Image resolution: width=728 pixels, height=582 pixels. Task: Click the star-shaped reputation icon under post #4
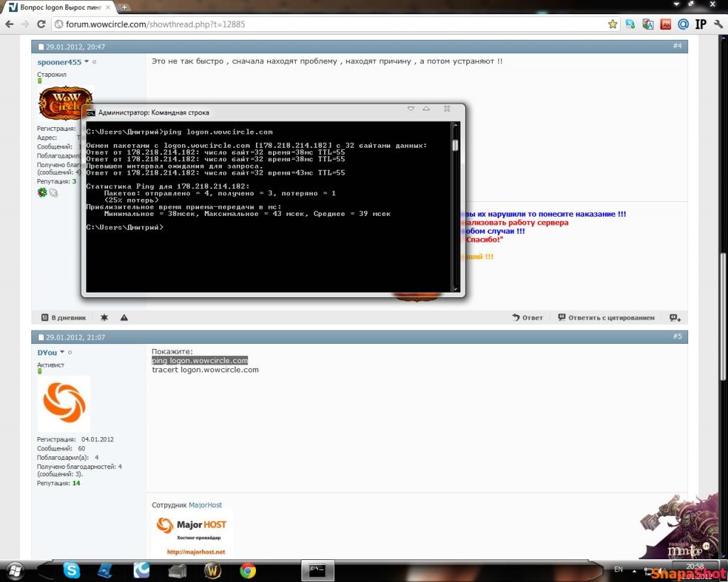(x=105, y=318)
